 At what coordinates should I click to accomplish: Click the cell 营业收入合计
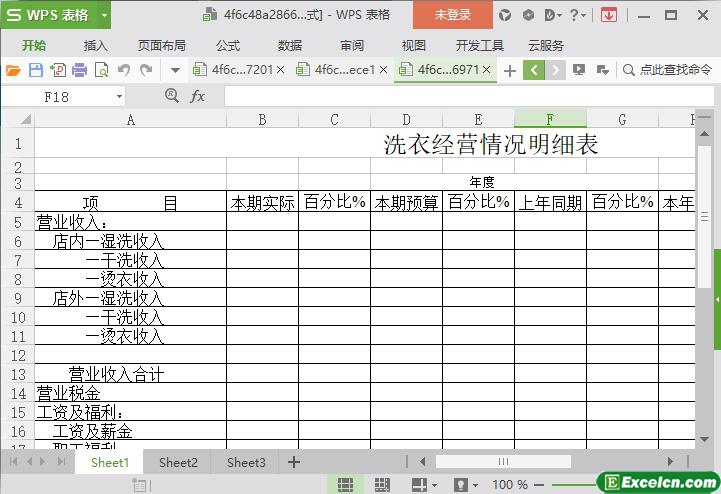(x=131, y=374)
